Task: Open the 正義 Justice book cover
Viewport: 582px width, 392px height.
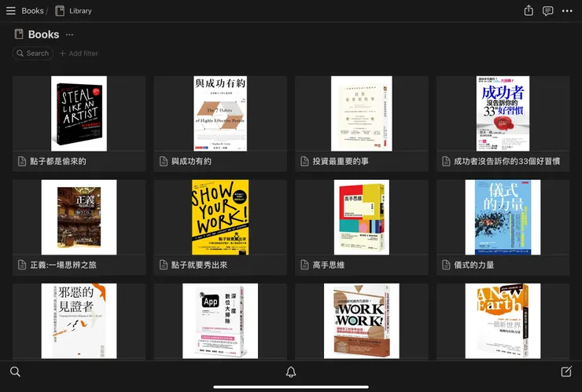Action: point(79,218)
